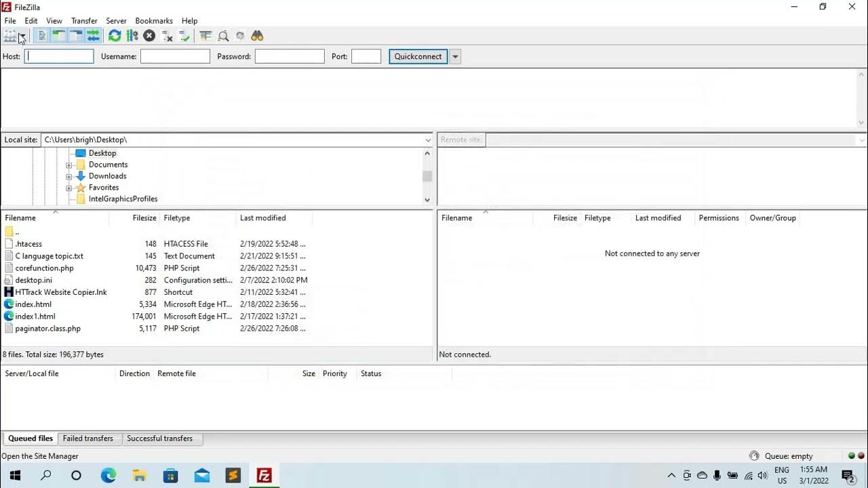Expand the Favorites folder node
The width and height of the screenshot is (868, 488).
pyautogui.click(x=69, y=188)
